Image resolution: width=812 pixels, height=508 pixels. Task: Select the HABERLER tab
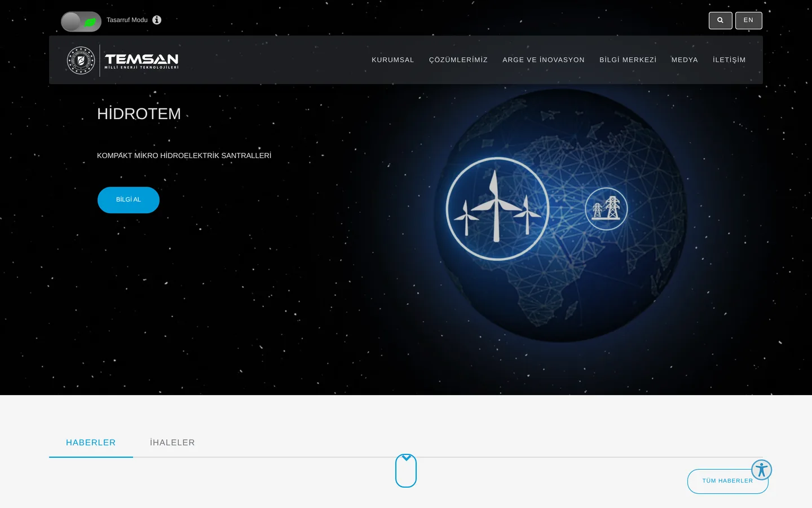[x=91, y=443]
